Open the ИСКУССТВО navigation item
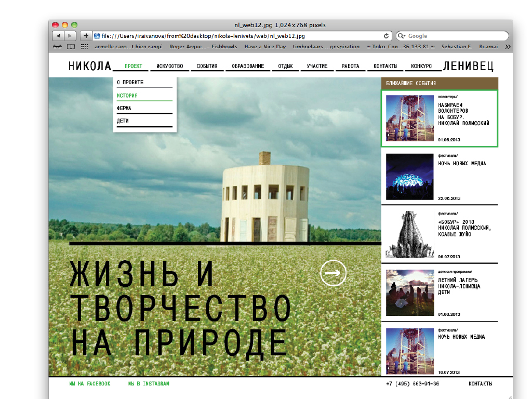Image resolution: width=532 pixels, height=399 pixels. pyautogui.click(x=170, y=66)
